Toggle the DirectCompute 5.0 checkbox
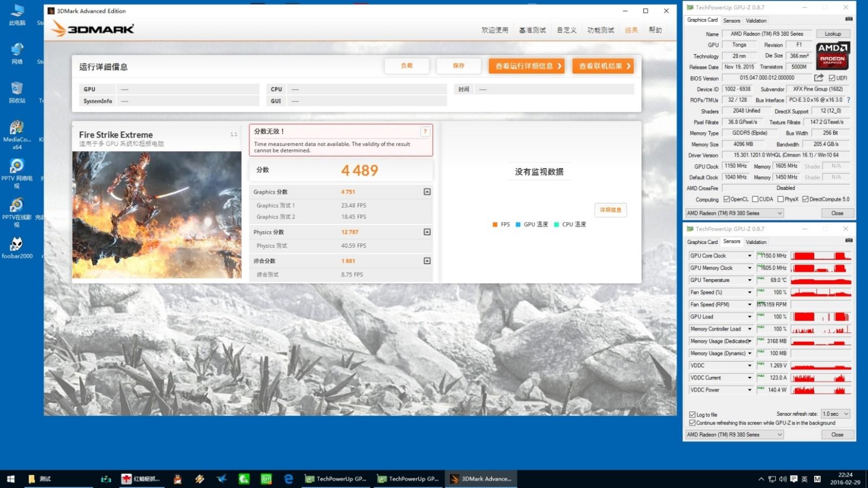The height and width of the screenshot is (488, 868). [806, 199]
